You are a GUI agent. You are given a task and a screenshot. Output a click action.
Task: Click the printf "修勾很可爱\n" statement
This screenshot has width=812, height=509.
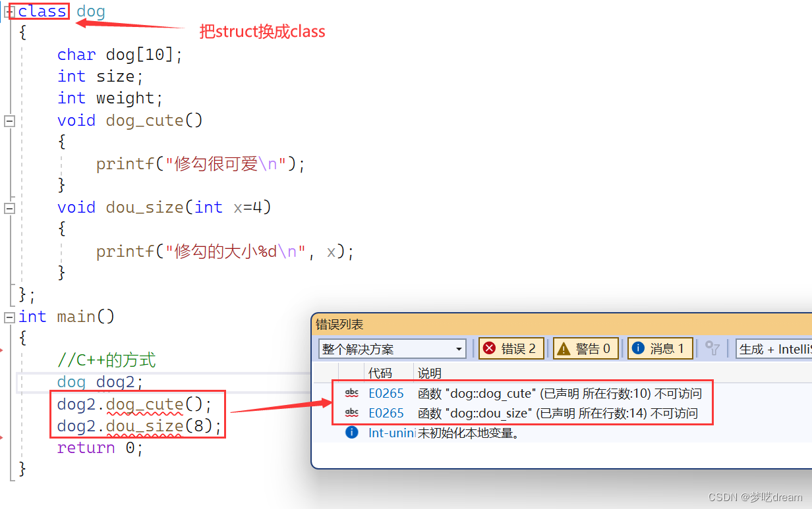[x=201, y=164]
